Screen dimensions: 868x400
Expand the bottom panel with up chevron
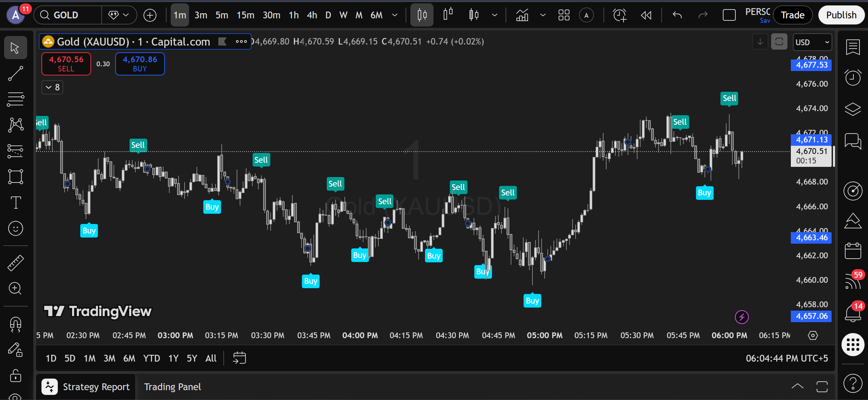[797, 386]
